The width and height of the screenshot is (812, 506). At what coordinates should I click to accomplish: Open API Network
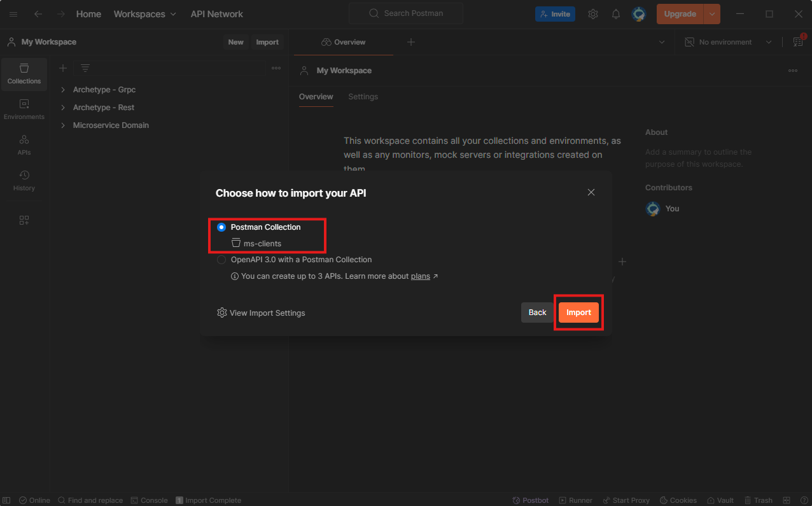[x=217, y=14]
